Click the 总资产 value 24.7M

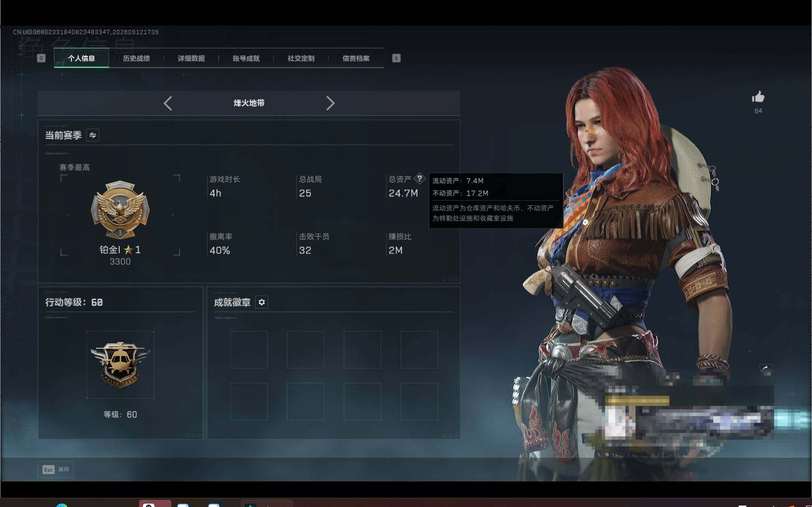coord(403,193)
